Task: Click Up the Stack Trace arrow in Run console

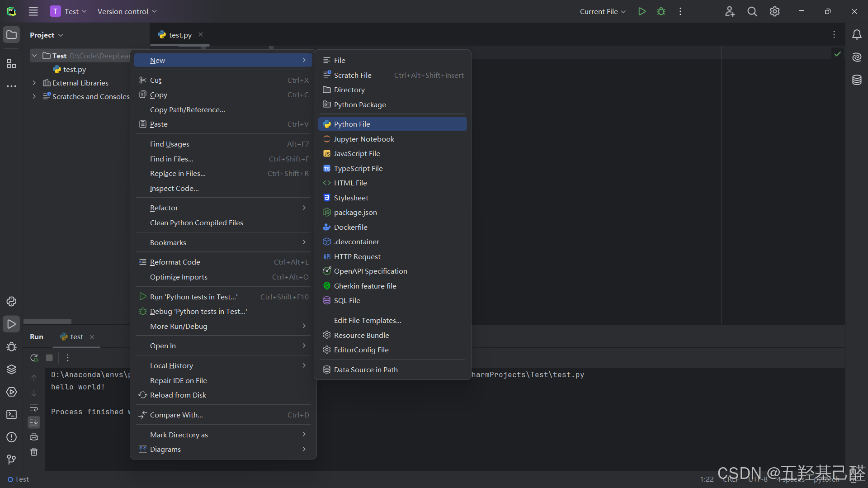Action: tap(34, 378)
